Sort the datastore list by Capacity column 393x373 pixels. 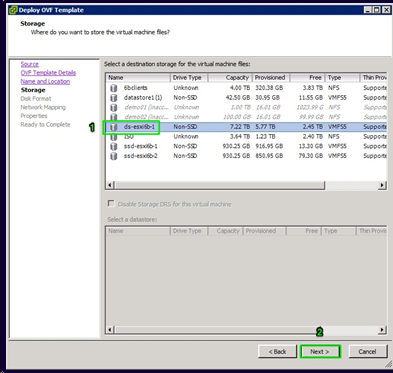click(230, 77)
